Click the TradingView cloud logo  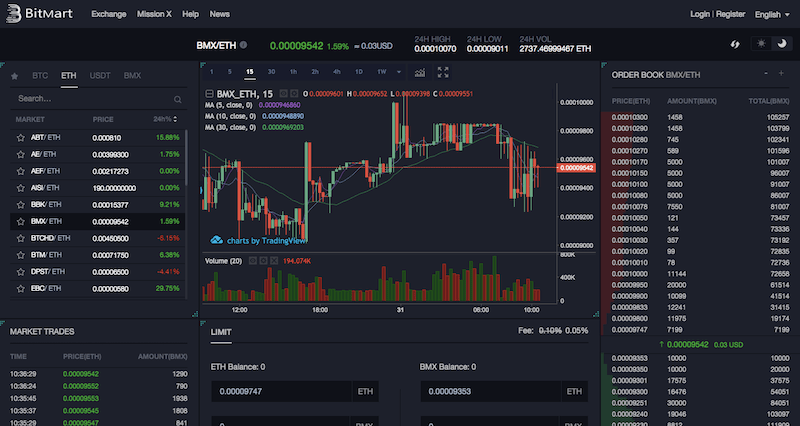click(216, 240)
